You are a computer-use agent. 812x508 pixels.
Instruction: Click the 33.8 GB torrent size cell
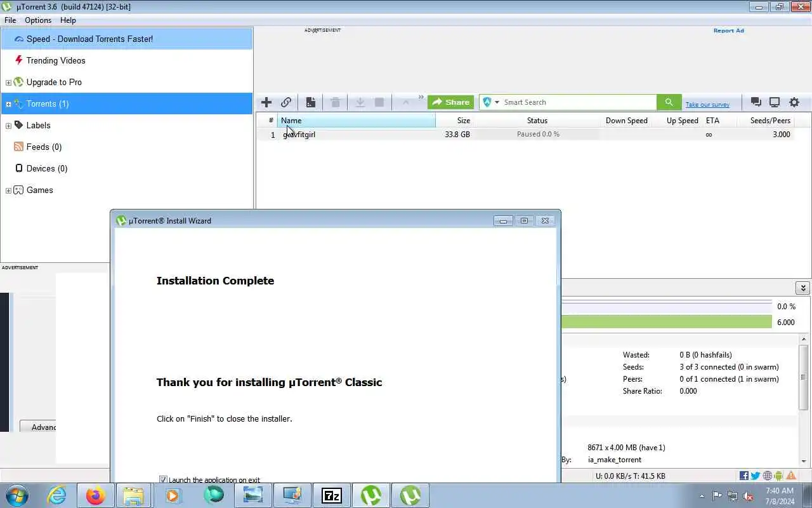457,135
